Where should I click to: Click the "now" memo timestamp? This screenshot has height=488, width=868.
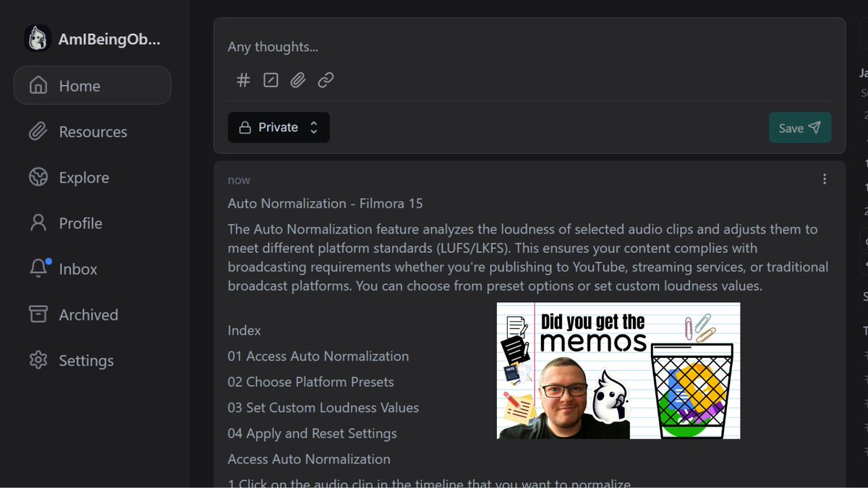click(239, 180)
